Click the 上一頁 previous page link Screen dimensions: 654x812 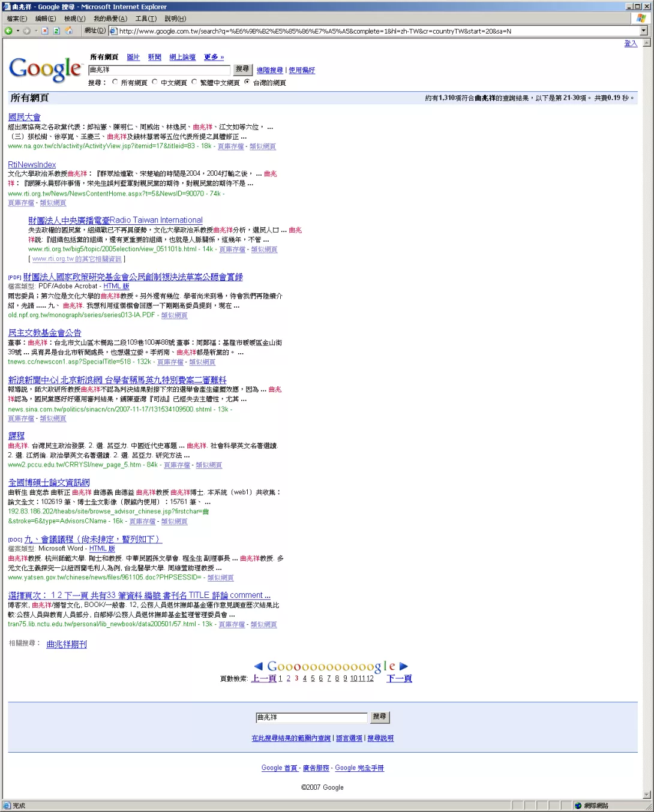click(x=264, y=678)
